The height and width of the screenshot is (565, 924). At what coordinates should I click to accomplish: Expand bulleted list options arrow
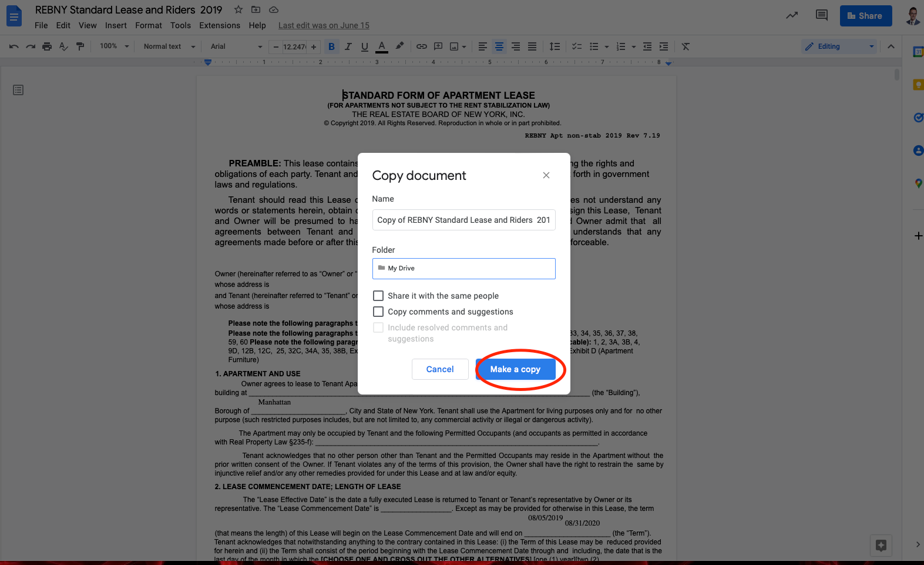(607, 46)
